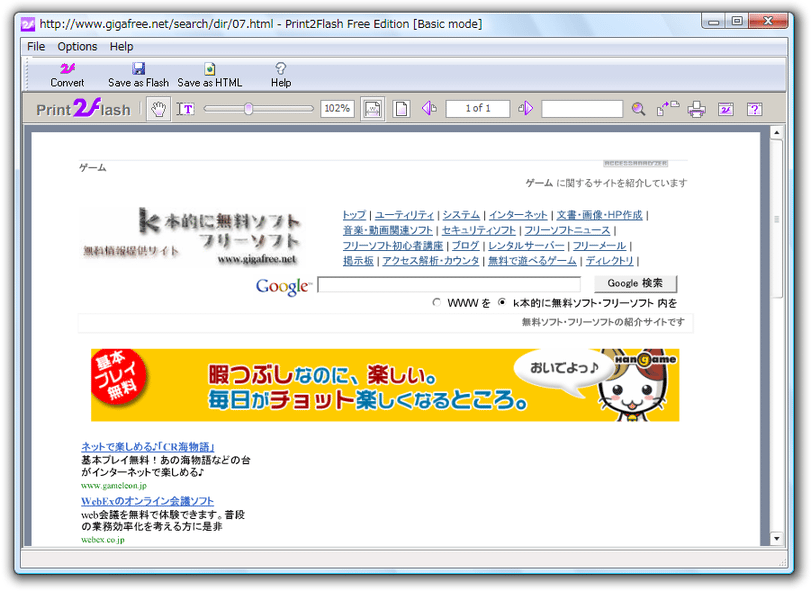This screenshot has width=811, height=591.
Task: Open the Help toolbar button with question mark
Action: pyautogui.click(x=281, y=75)
